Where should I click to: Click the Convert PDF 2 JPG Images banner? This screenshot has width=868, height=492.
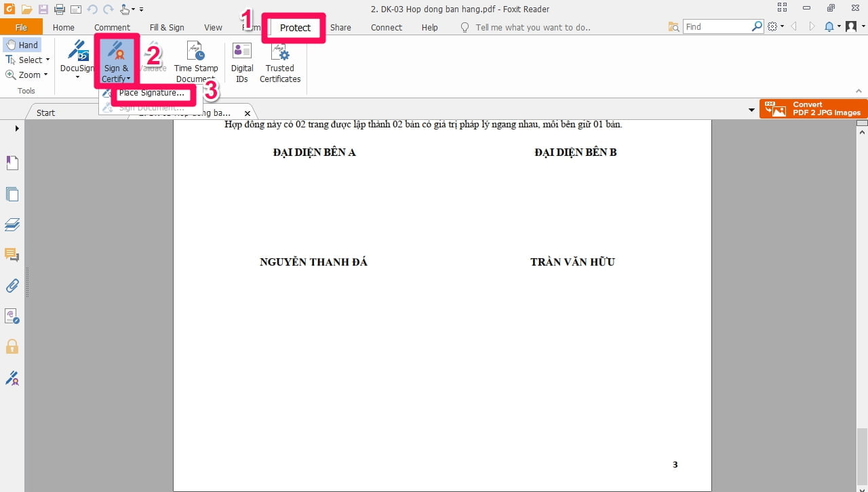(x=813, y=108)
